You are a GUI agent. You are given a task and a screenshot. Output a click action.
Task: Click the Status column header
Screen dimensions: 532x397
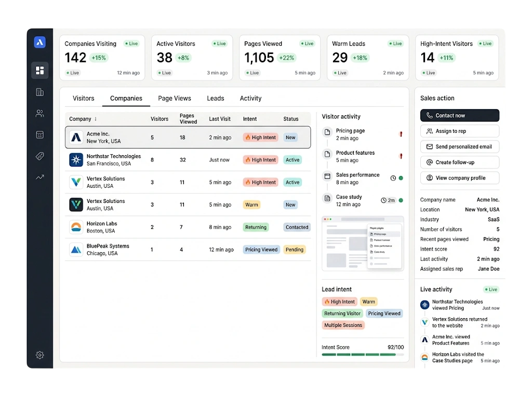click(291, 119)
